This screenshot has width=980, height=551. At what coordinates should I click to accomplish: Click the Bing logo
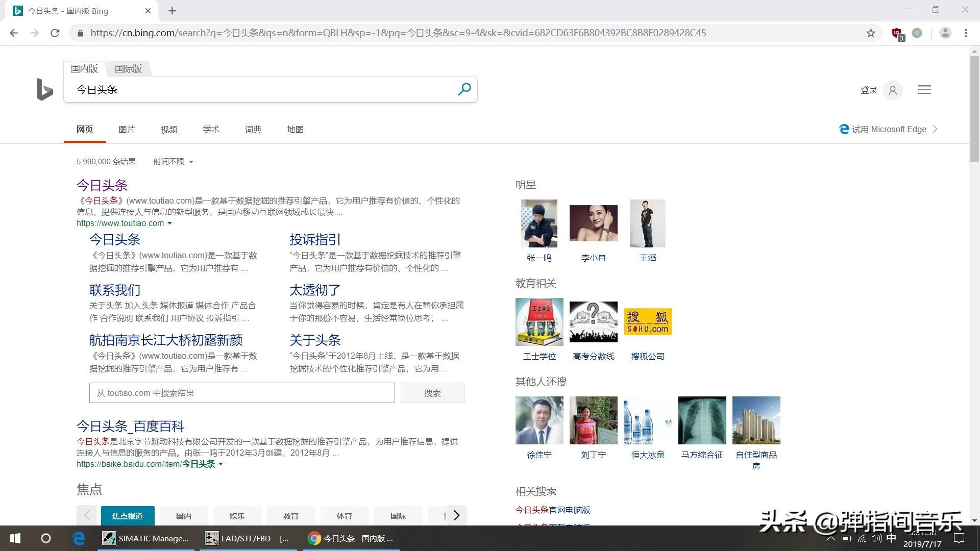click(45, 89)
